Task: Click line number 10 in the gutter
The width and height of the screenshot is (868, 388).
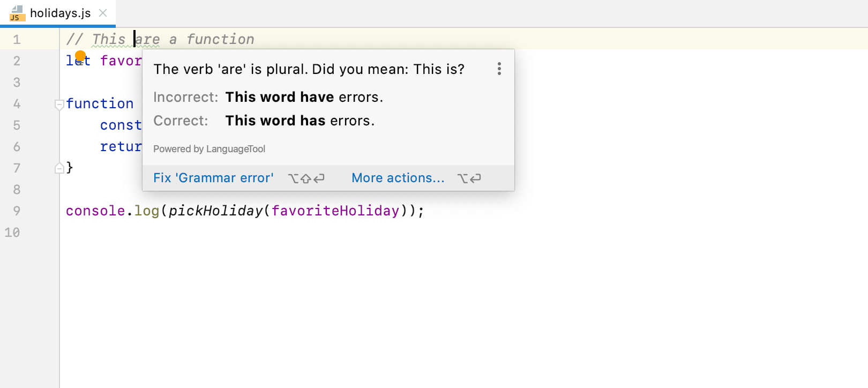Action: [12, 233]
